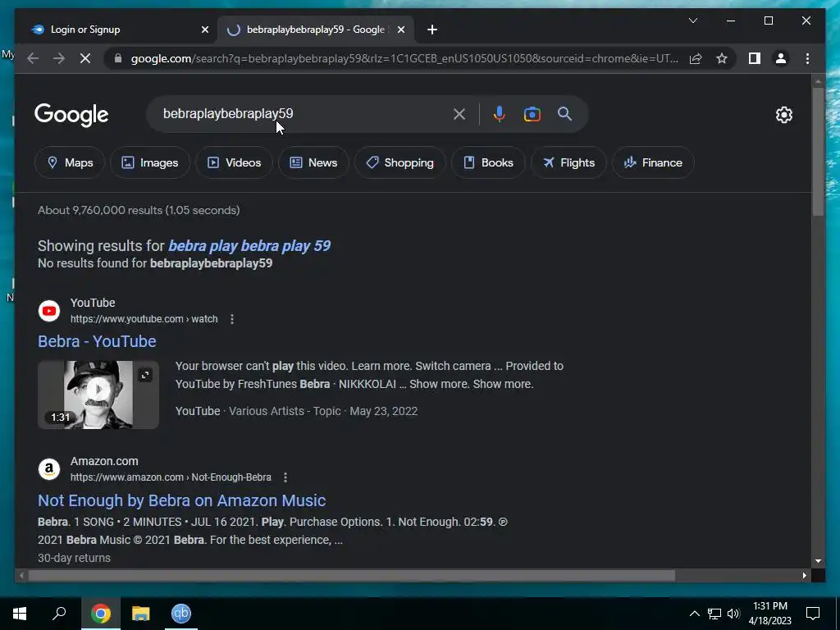Show hidden system tray icons
This screenshot has width=840, height=630.
pyautogui.click(x=694, y=614)
